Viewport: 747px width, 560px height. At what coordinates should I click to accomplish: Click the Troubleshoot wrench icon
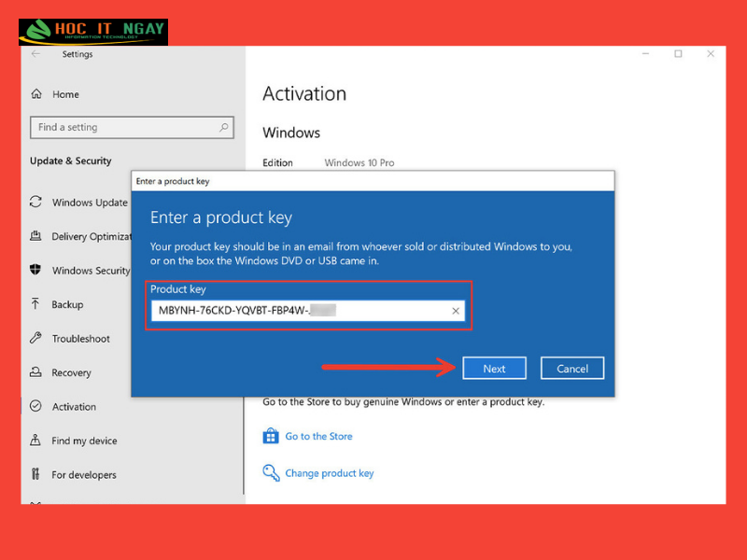click(35, 338)
